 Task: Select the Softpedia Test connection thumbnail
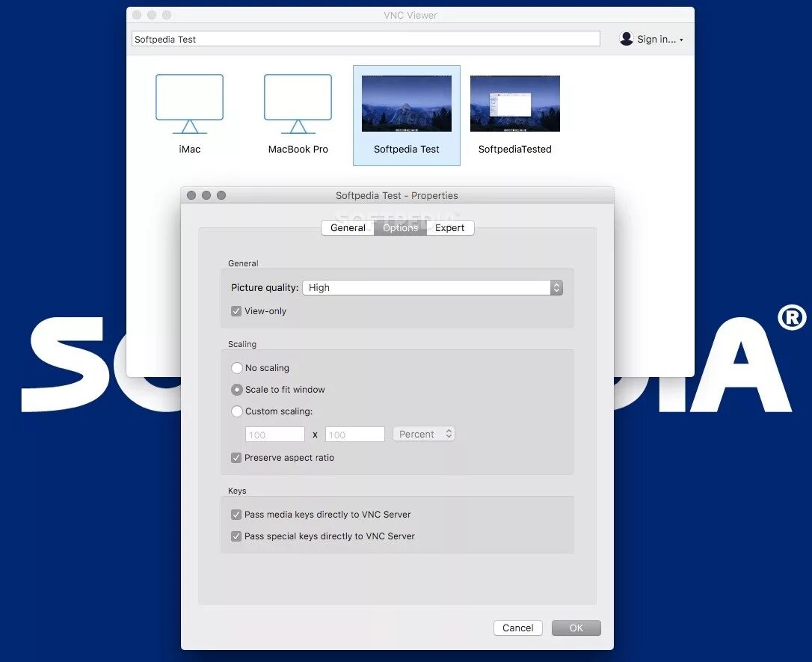click(407, 103)
